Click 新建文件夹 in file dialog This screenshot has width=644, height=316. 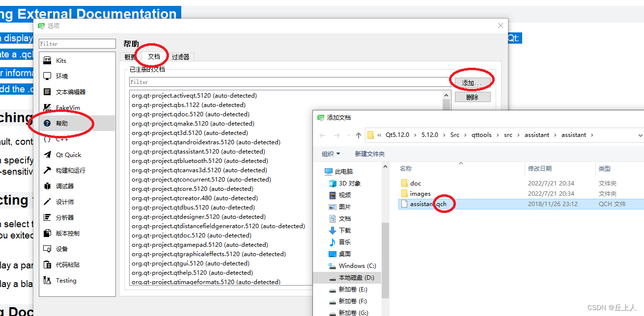[x=370, y=154]
